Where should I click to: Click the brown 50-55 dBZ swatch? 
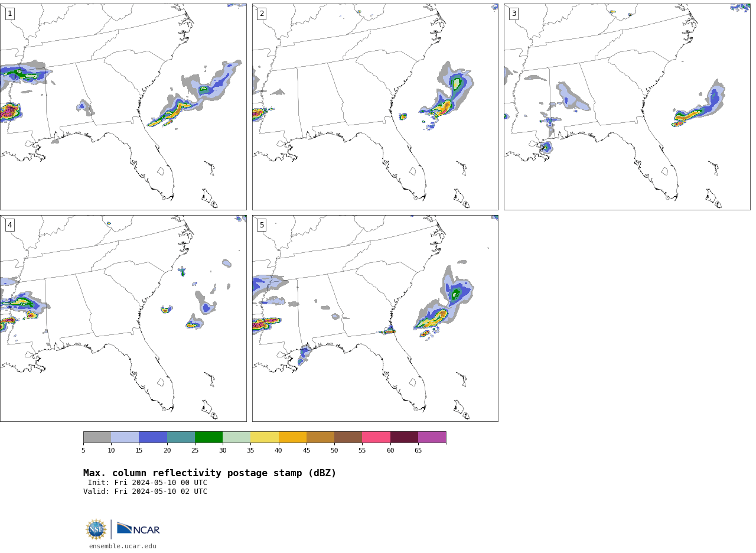point(348,437)
